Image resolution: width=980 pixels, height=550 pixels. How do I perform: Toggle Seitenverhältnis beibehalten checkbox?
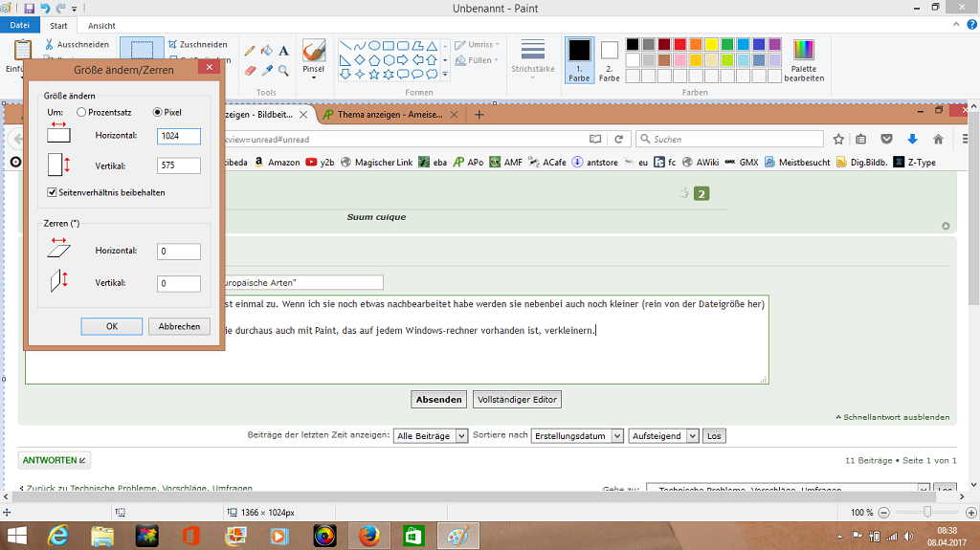coord(53,192)
